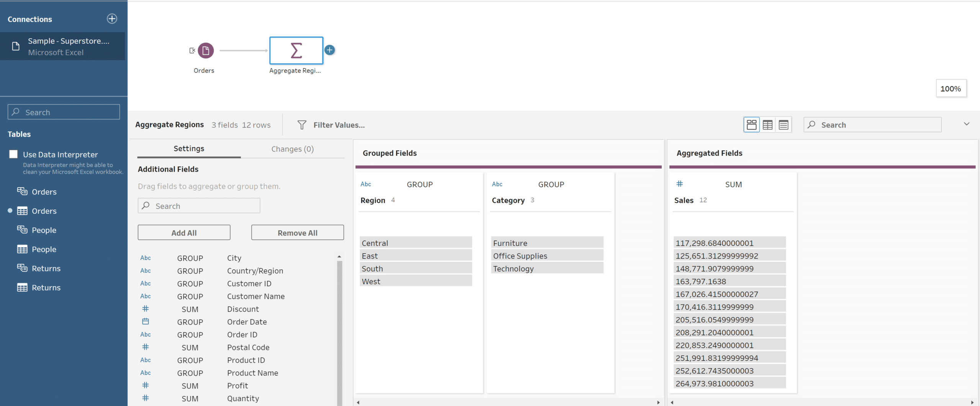
Task: Select the first Returns table entry
Action: (x=46, y=268)
